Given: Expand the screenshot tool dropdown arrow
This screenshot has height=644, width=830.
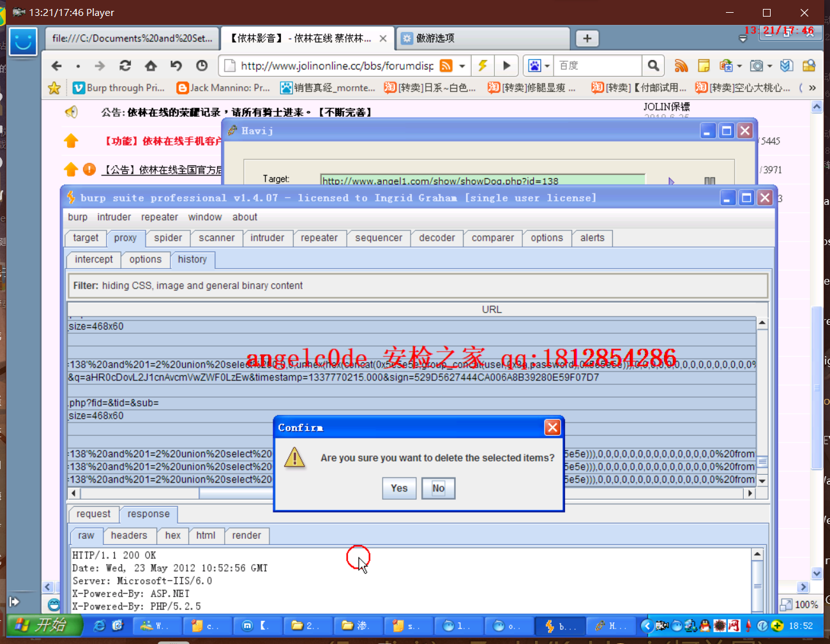Looking at the screenshot, I should click(x=770, y=66).
